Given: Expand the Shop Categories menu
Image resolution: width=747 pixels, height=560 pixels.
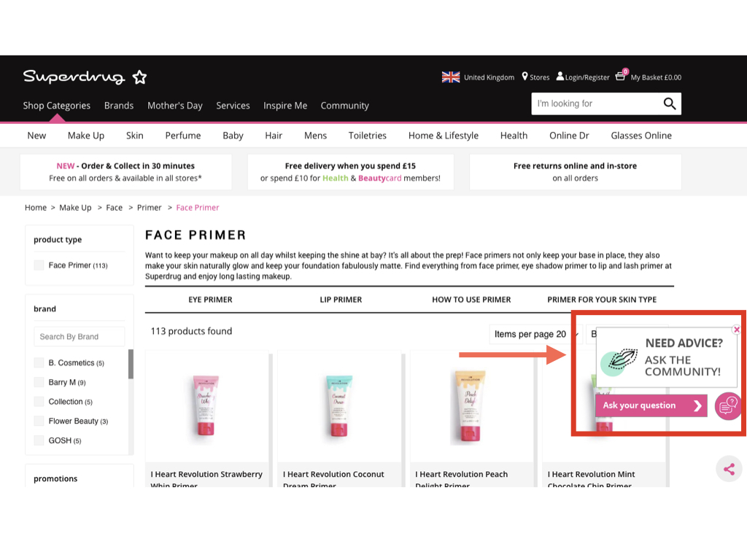Looking at the screenshot, I should click(57, 105).
